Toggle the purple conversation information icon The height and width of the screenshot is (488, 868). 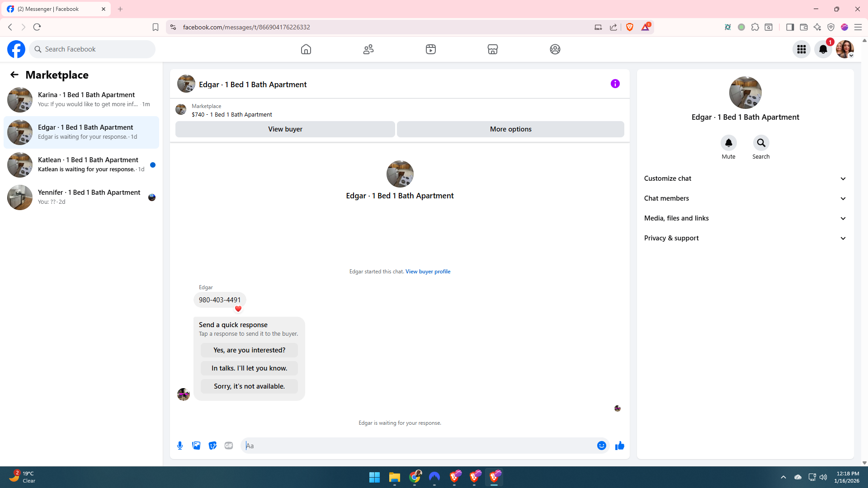[615, 84]
